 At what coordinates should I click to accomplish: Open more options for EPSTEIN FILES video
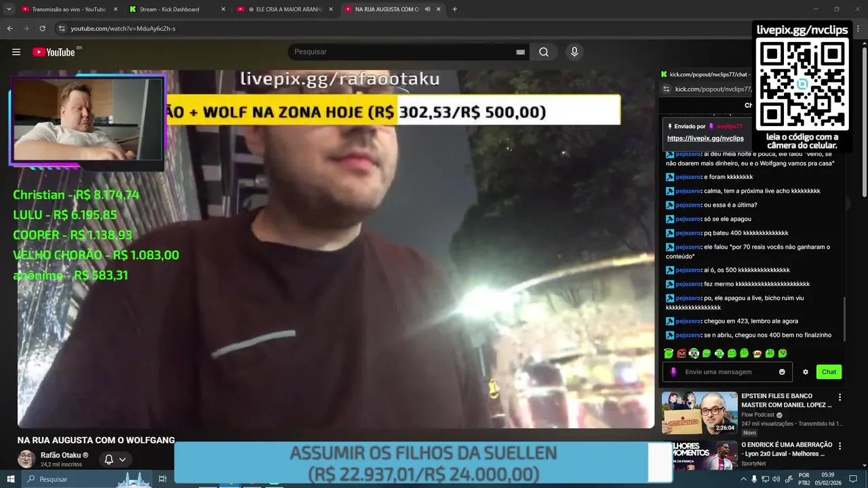(x=840, y=397)
